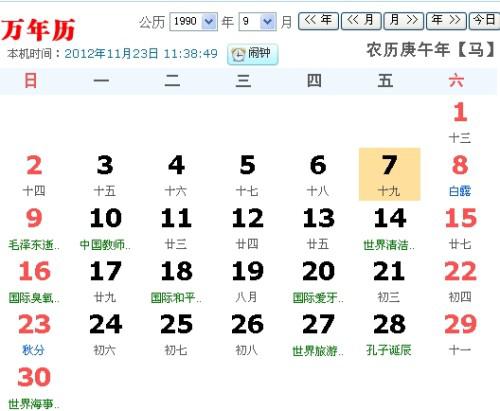The width and height of the screenshot is (500, 411).
Task: Open the 闹钟 alarm clock
Action: pos(253,54)
